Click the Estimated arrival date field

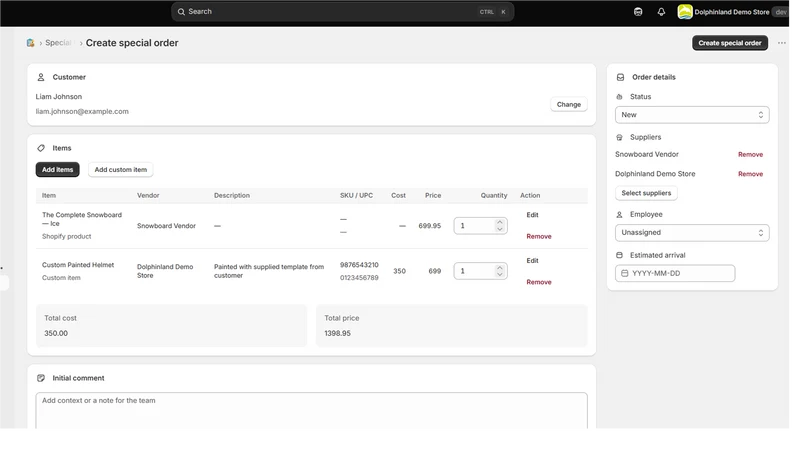click(x=674, y=273)
